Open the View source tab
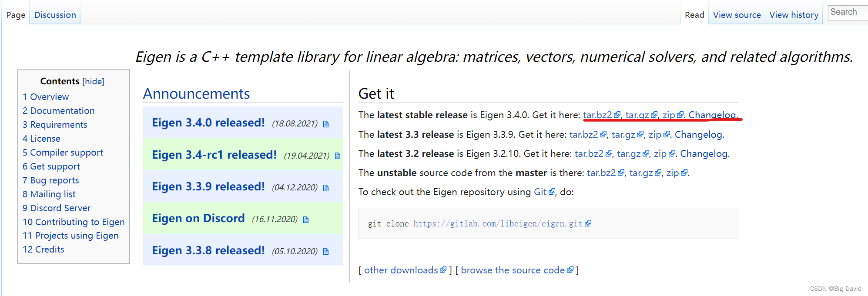The height and width of the screenshot is (296, 868). tap(737, 15)
